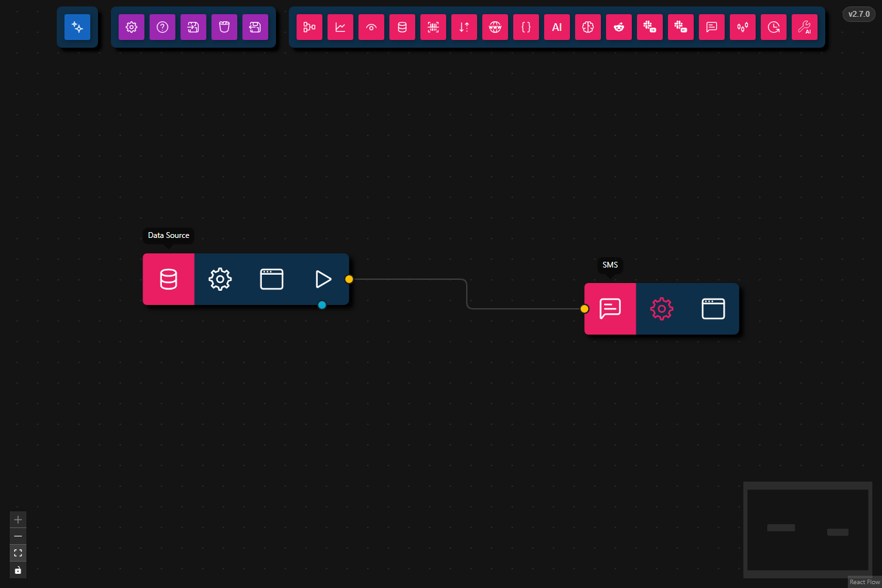Viewport: 882px width, 588px height.
Task: Run the Data Source node with play button
Action: pos(323,279)
